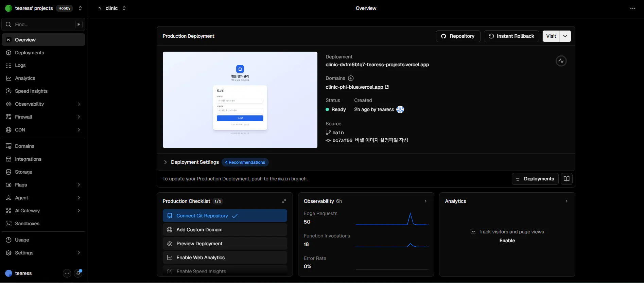Click the tearess avatar next to Created
The width and height of the screenshot is (644, 283).
[400, 109]
